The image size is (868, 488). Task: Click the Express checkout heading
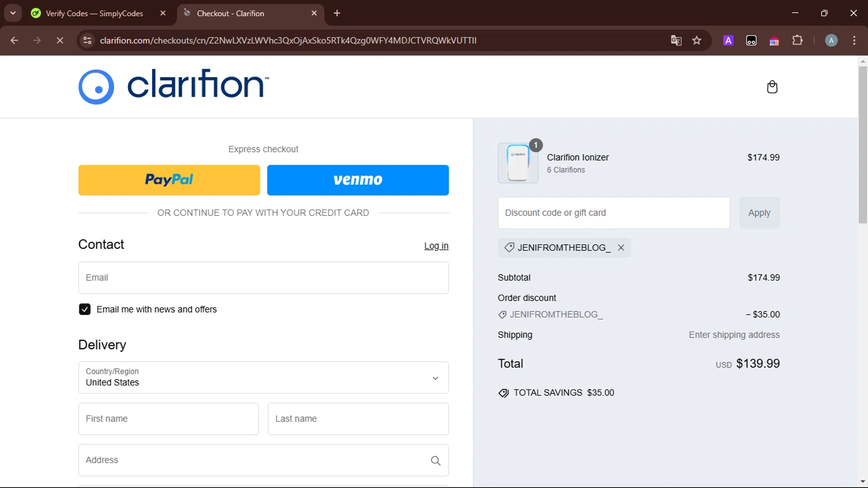(x=263, y=149)
